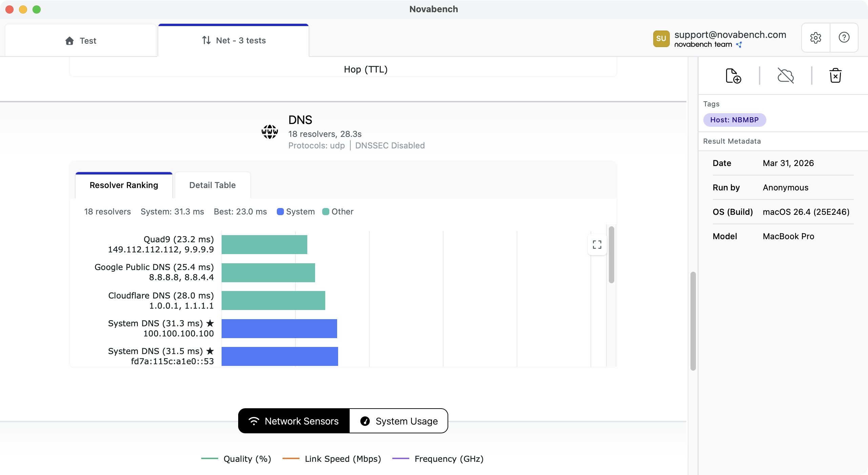868x475 pixels.
Task: Open help using the question mark icon
Action: (844, 38)
